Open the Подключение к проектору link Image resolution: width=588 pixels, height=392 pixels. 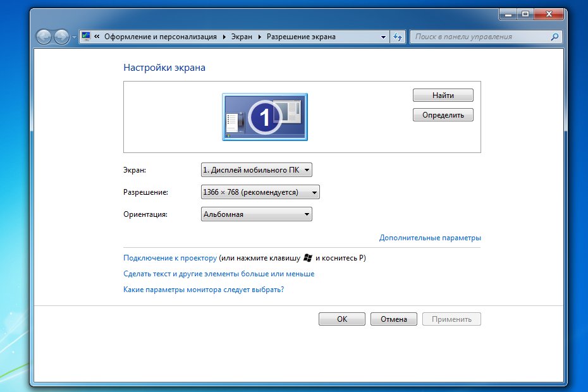[170, 258]
